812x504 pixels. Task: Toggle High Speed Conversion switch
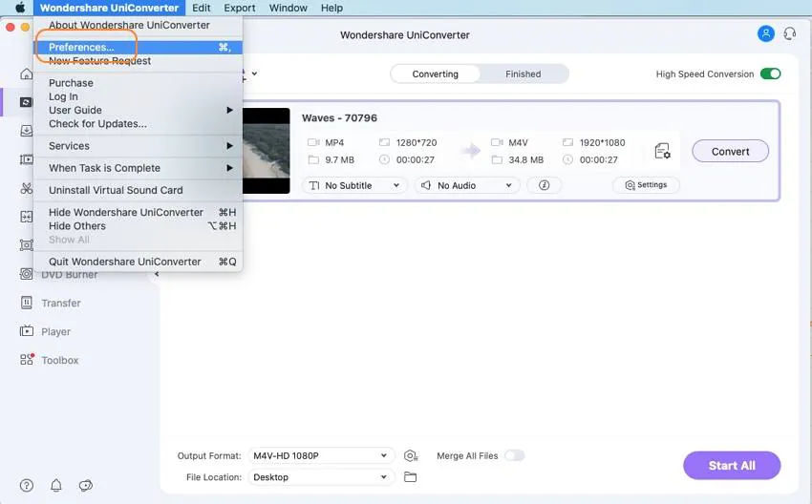point(770,74)
